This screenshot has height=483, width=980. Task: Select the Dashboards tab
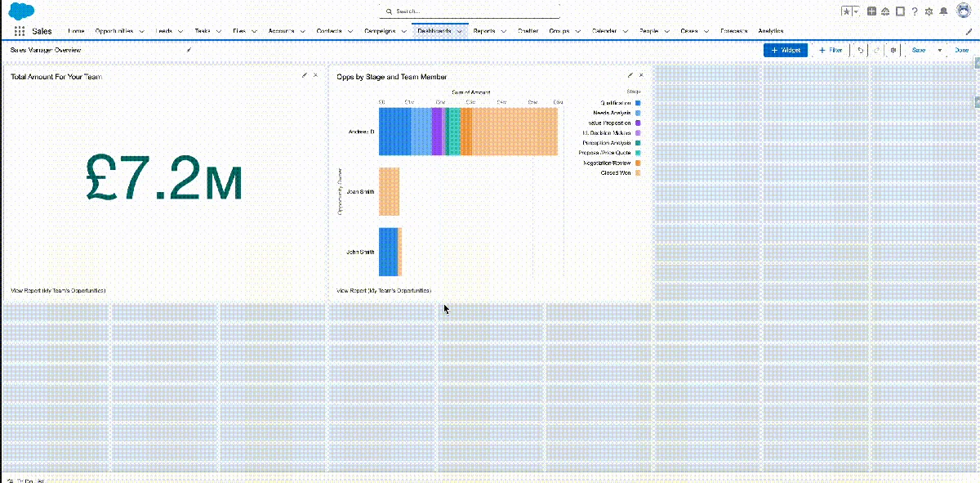(x=434, y=31)
